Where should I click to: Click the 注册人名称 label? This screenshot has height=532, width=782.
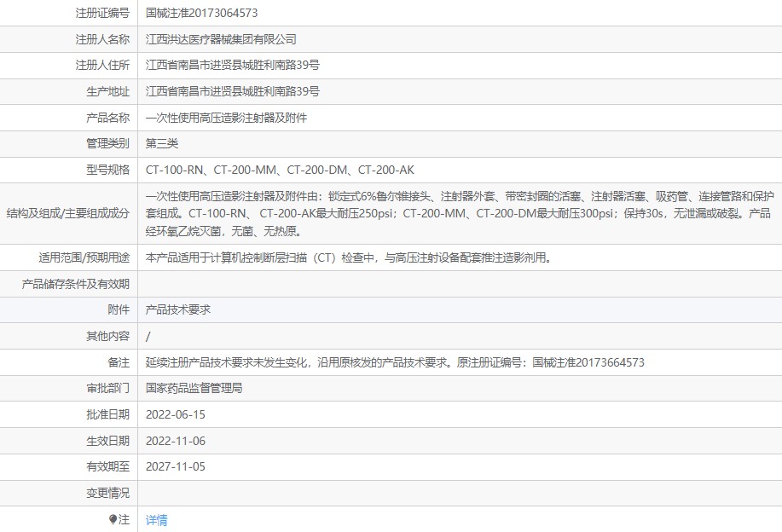(102, 39)
